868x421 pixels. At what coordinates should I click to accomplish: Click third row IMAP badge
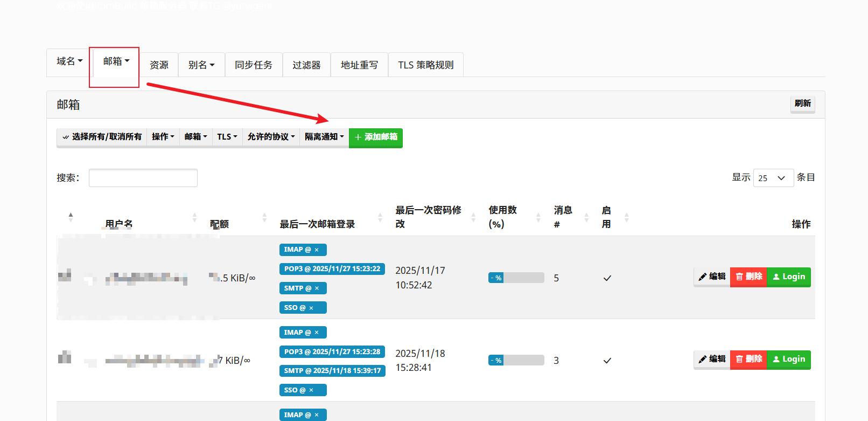303,415
